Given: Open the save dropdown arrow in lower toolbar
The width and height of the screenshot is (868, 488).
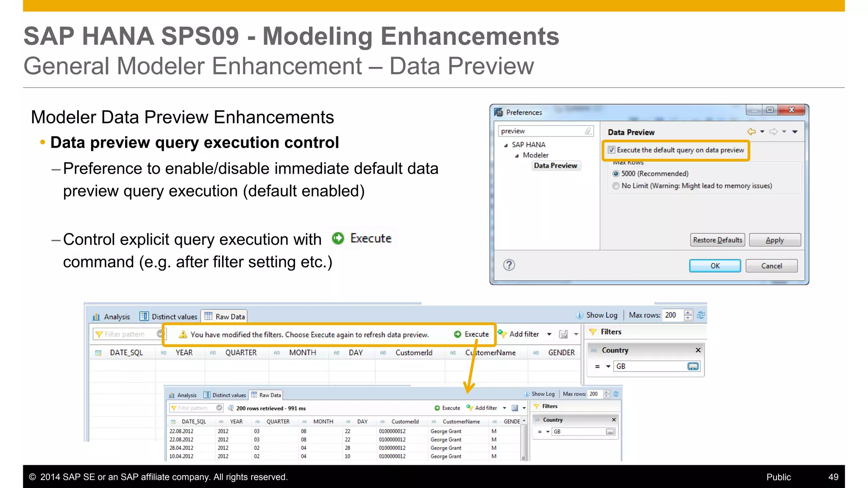Looking at the screenshot, I should [x=524, y=408].
